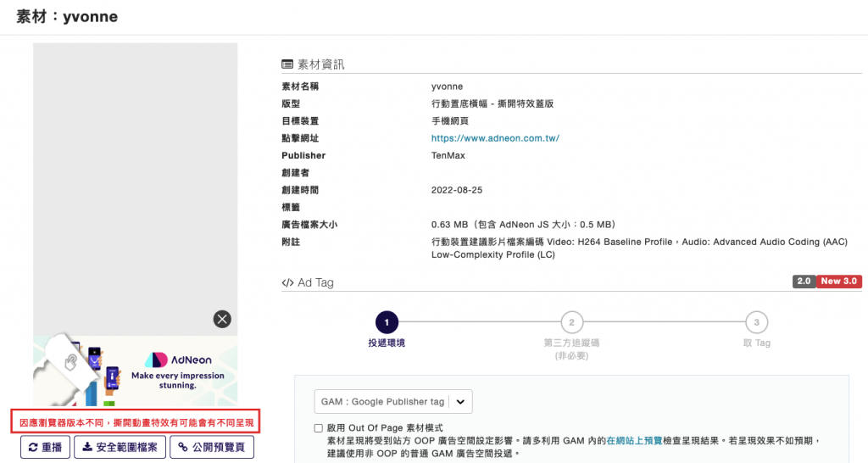Open the https://www.adneon.com.tw/ link
Screen dimensions: 868x463
click(x=495, y=138)
